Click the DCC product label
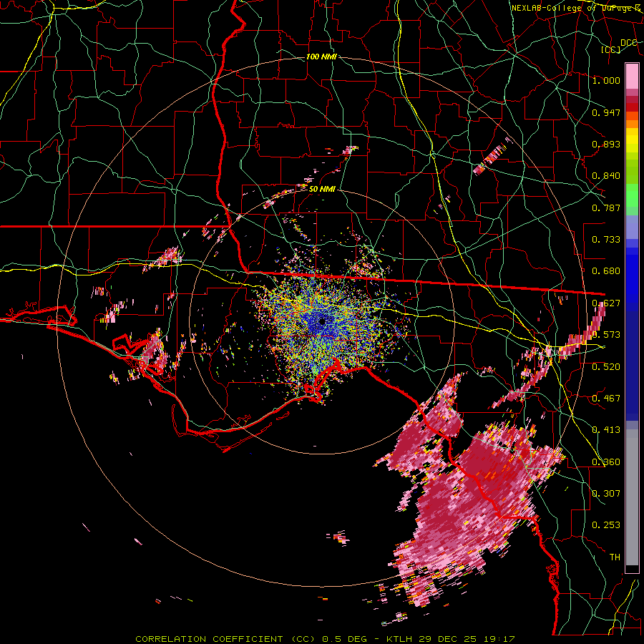 [629, 43]
